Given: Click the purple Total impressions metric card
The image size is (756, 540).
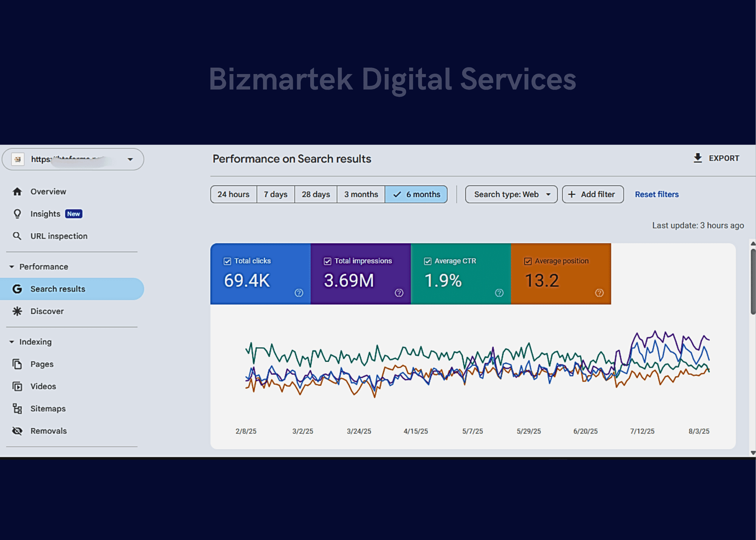Looking at the screenshot, I should tap(361, 274).
